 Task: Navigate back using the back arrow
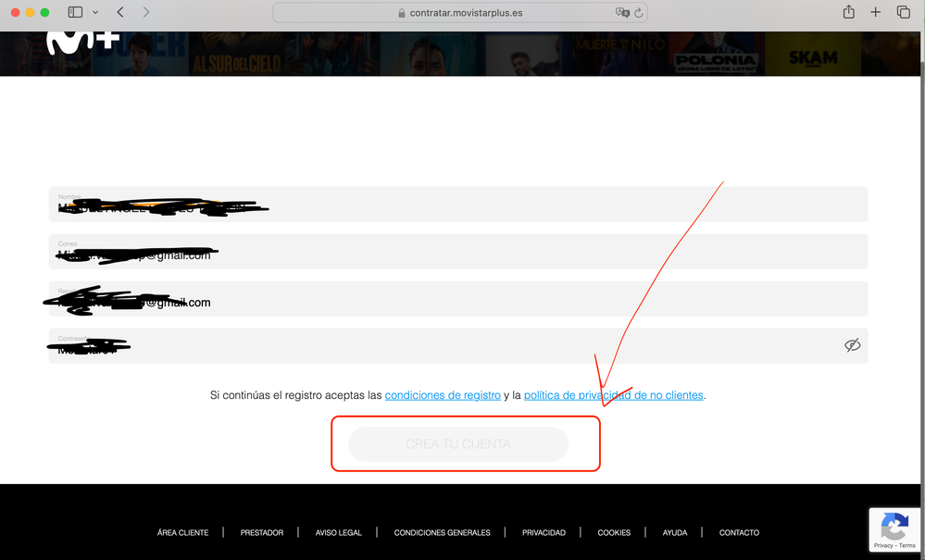pos(119,12)
